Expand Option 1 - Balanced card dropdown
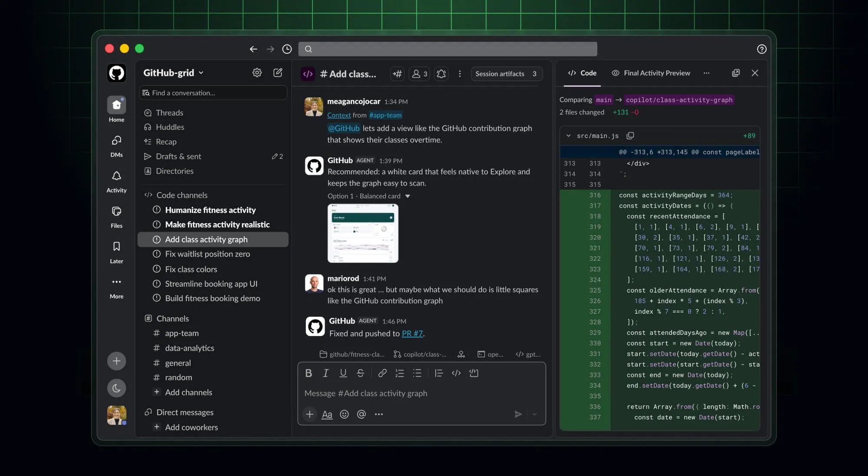Viewport: 868px width, 476px height. pos(408,196)
